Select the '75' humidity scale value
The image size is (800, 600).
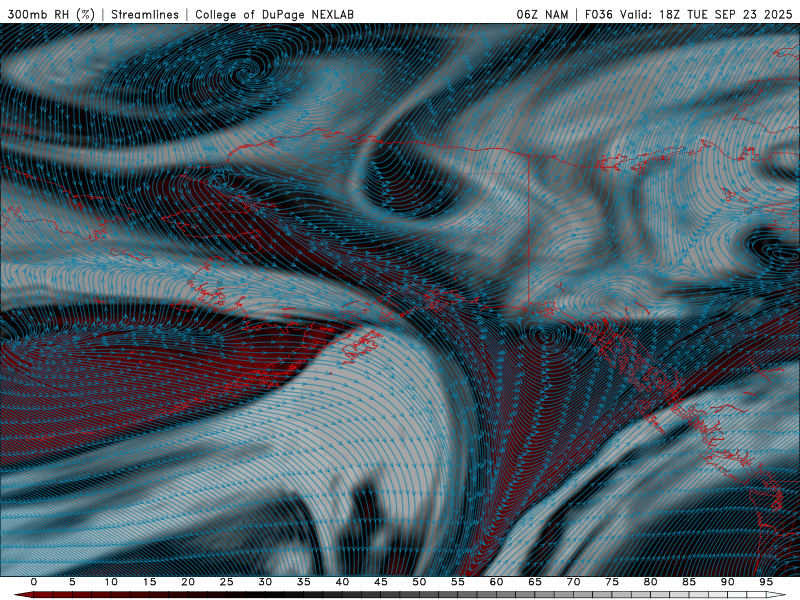tap(612, 582)
